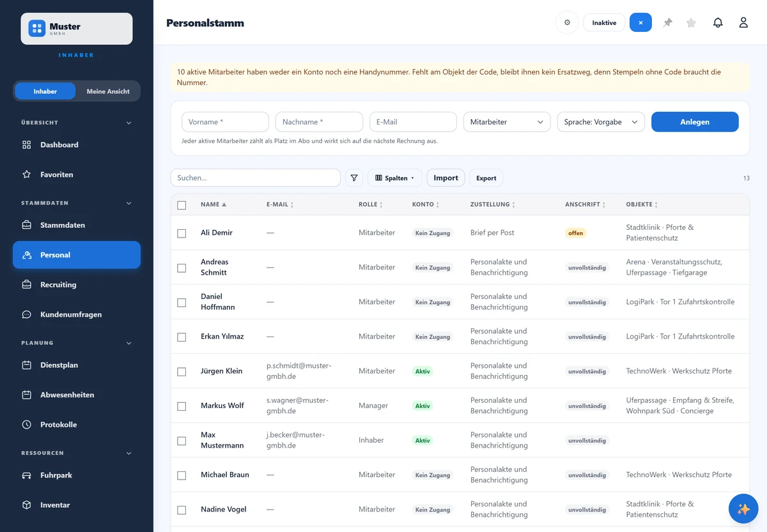
Task: Click the Muster GmbH logo
Action: (77, 29)
